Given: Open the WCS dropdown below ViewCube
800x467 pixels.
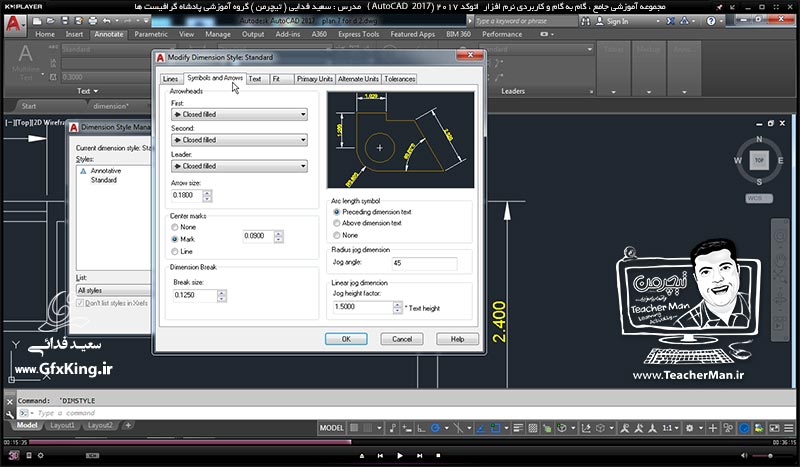Looking at the screenshot, I should pyautogui.click(x=759, y=199).
